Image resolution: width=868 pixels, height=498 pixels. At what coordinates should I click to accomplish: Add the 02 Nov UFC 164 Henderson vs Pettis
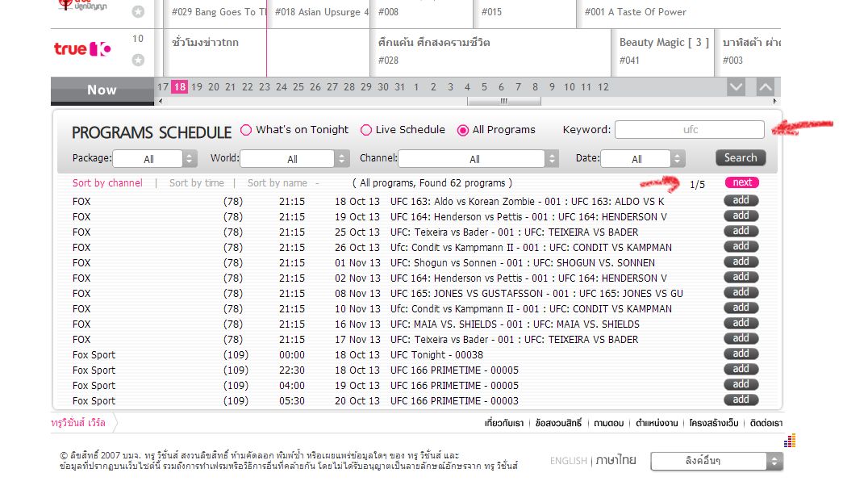point(741,277)
